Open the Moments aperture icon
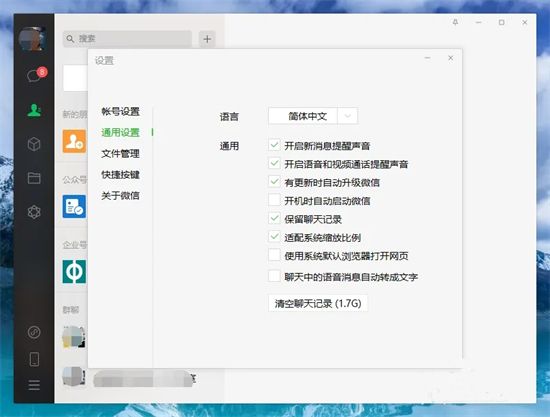Image resolution: width=550 pixels, height=417 pixels. pyautogui.click(x=34, y=212)
